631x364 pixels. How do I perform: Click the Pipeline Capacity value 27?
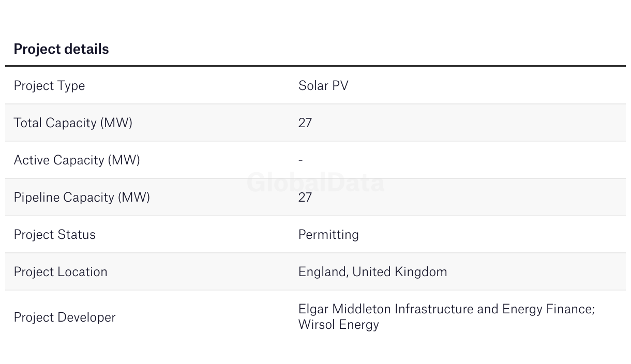click(x=305, y=198)
